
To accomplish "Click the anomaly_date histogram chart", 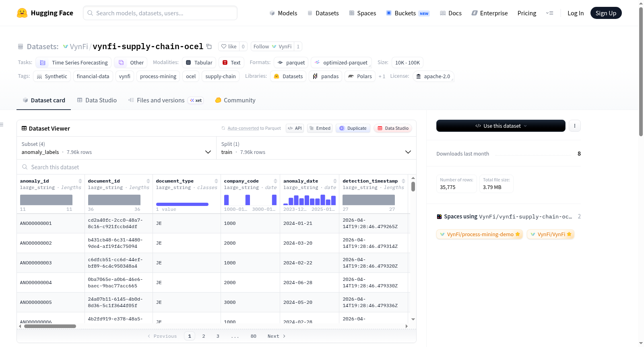I will click(x=310, y=200).
